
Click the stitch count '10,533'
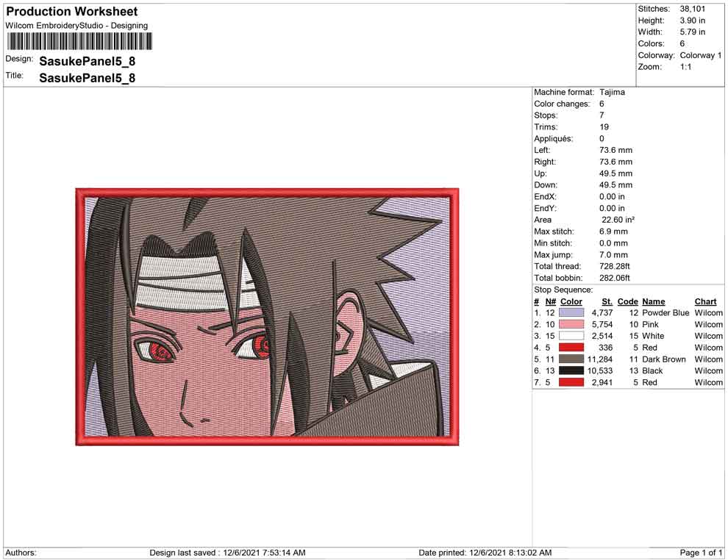(600, 370)
